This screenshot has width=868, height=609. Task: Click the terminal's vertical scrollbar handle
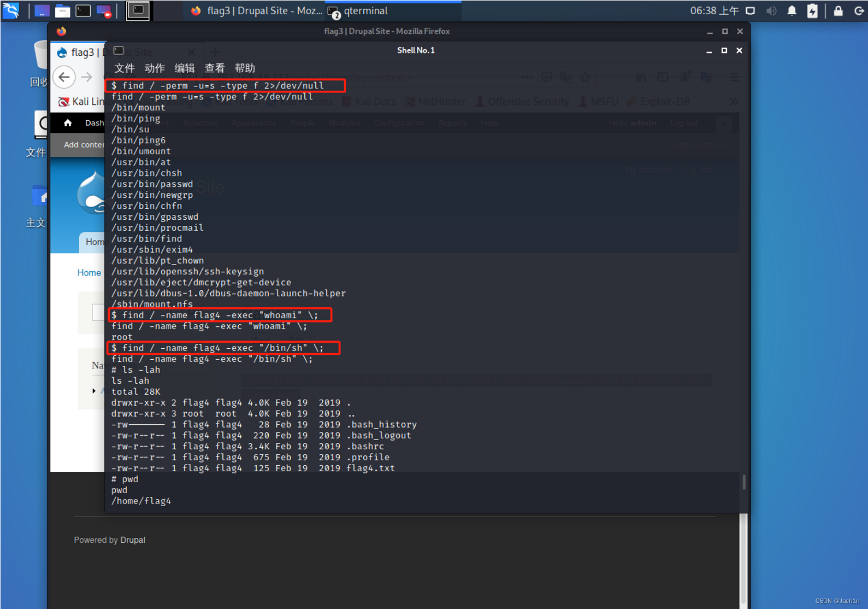click(x=744, y=482)
